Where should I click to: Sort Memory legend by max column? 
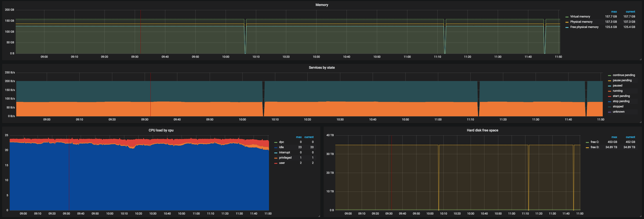tap(614, 11)
